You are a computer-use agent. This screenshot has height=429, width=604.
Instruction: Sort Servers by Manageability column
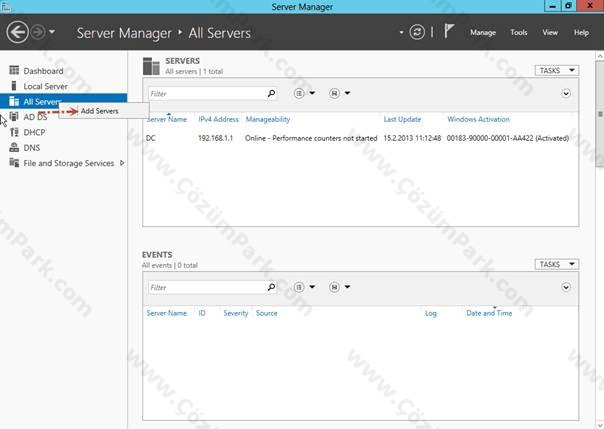pos(268,119)
